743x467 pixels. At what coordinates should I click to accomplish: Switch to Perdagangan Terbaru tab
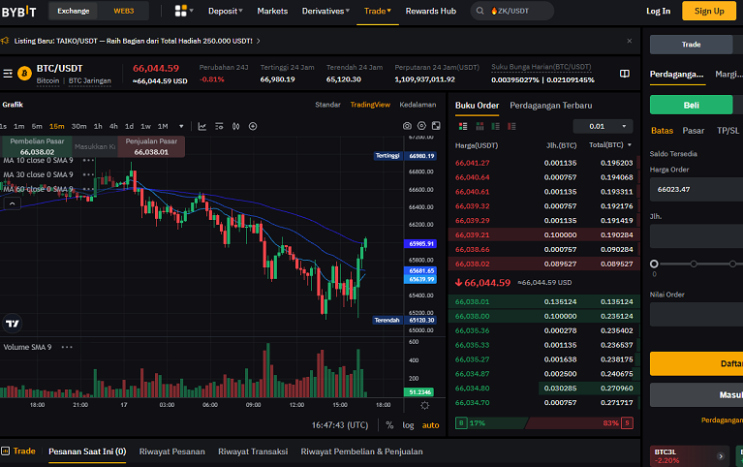coord(551,106)
